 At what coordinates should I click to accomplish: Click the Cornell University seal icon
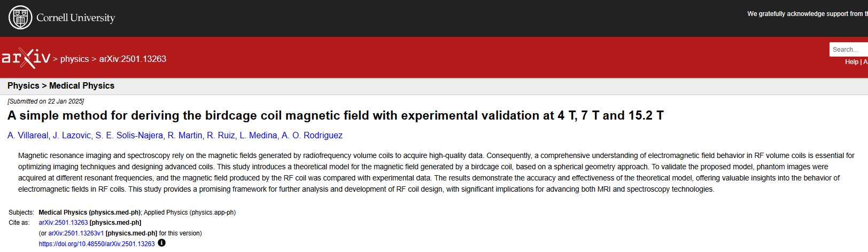click(20, 18)
